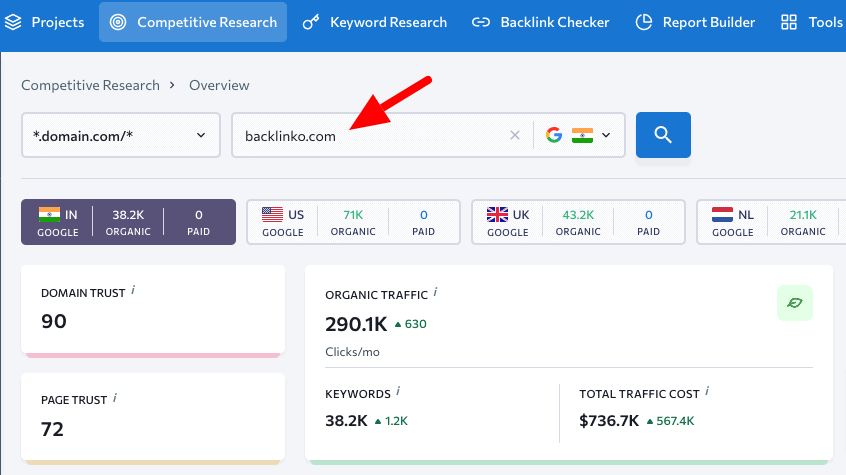Select the IN Google region card
Screen dimensions: 846x475
[128, 222]
